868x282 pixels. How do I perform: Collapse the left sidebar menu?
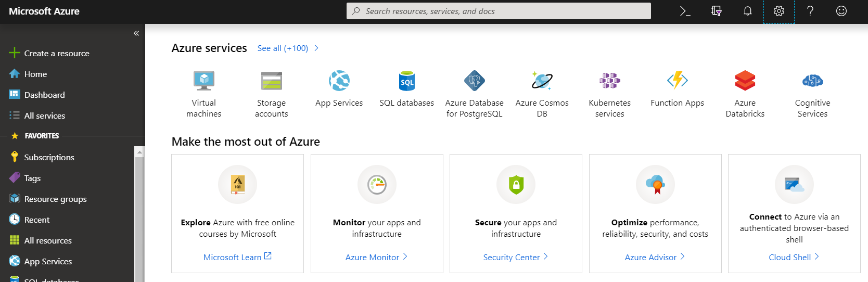click(136, 33)
